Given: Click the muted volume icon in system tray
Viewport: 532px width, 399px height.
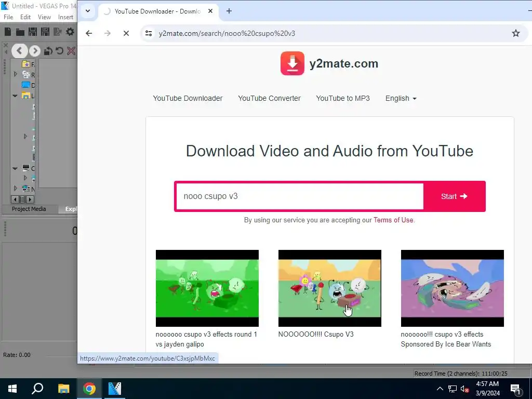Looking at the screenshot, I should point(464,389).
